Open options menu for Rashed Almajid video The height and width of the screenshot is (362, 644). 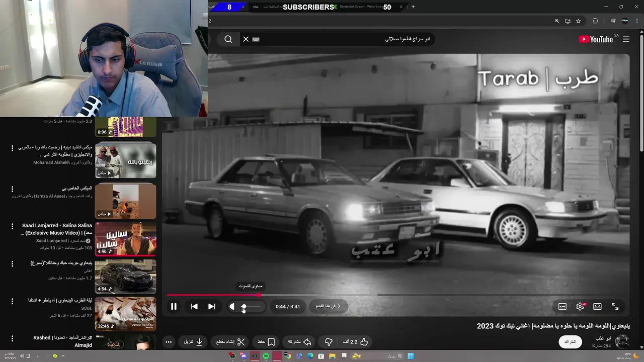click(13, 338)
